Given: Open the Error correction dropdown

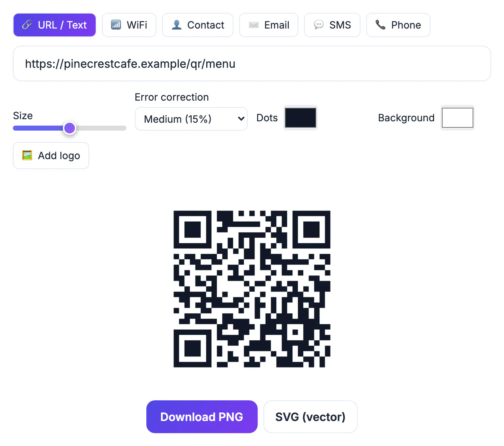Looking at the screenshot, I should tap(191, 119).
